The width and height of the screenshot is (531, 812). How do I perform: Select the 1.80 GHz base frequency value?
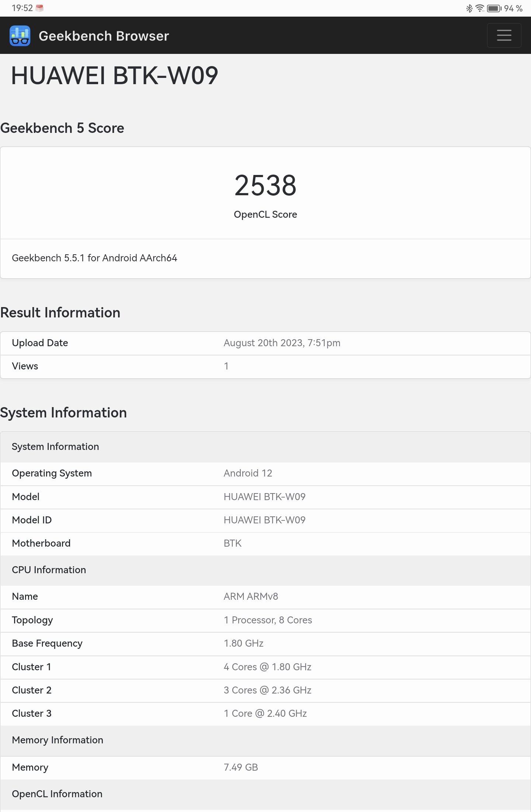pos(244,643)
